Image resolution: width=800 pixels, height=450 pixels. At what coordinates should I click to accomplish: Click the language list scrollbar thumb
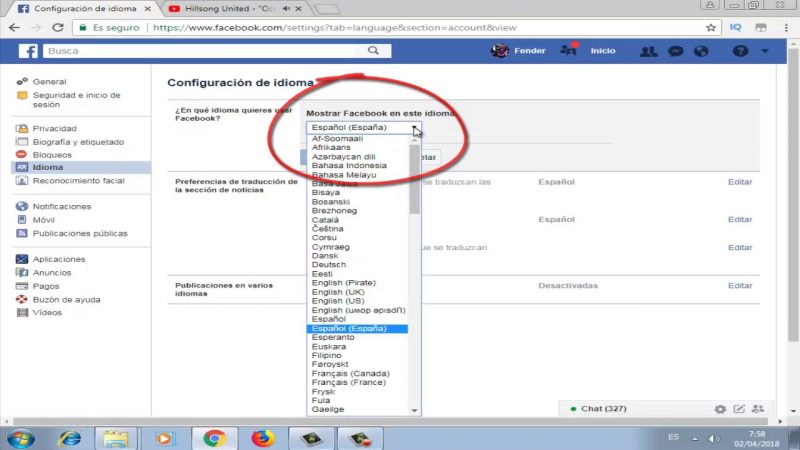point(414,180)
